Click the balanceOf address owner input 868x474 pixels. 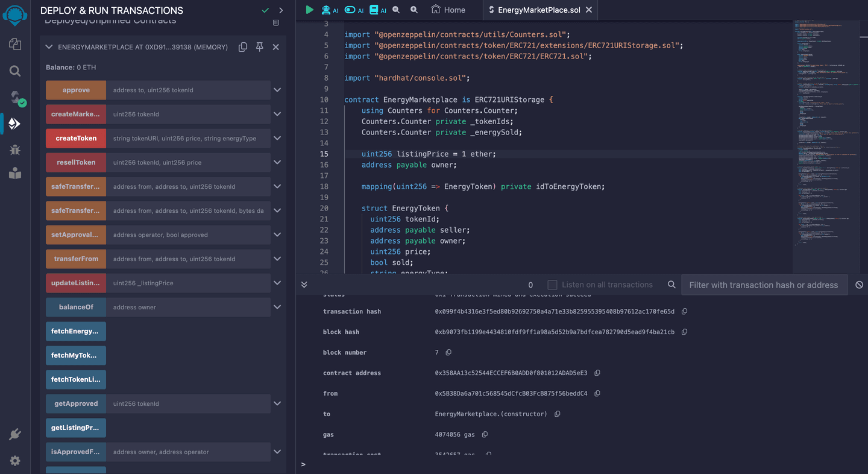click(188, 307)
